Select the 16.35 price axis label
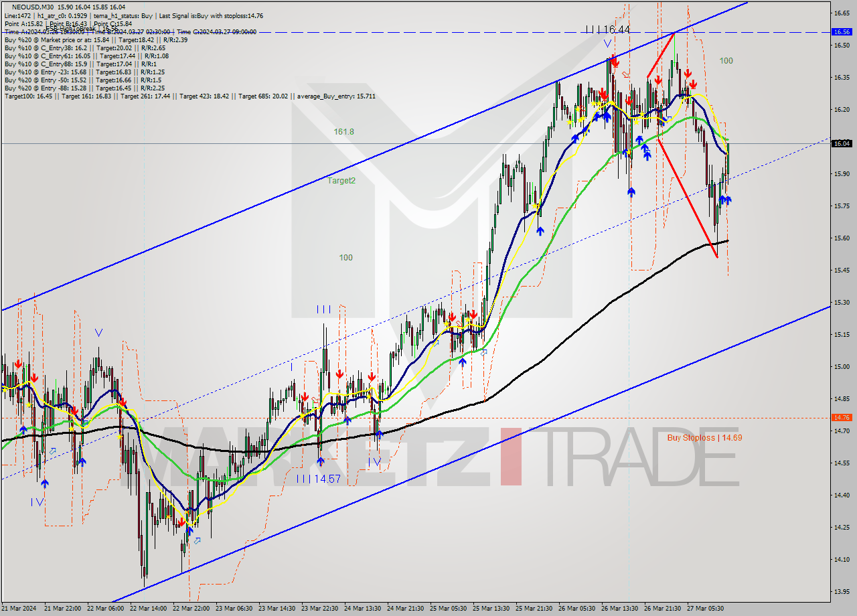 pyautogui.click(x=842, y=77)
